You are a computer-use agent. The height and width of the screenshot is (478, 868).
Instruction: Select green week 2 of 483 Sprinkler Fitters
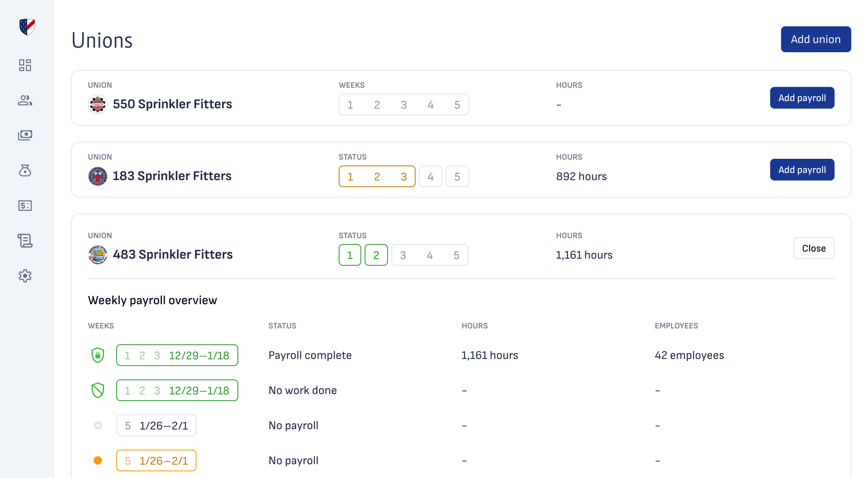[376, 255]
